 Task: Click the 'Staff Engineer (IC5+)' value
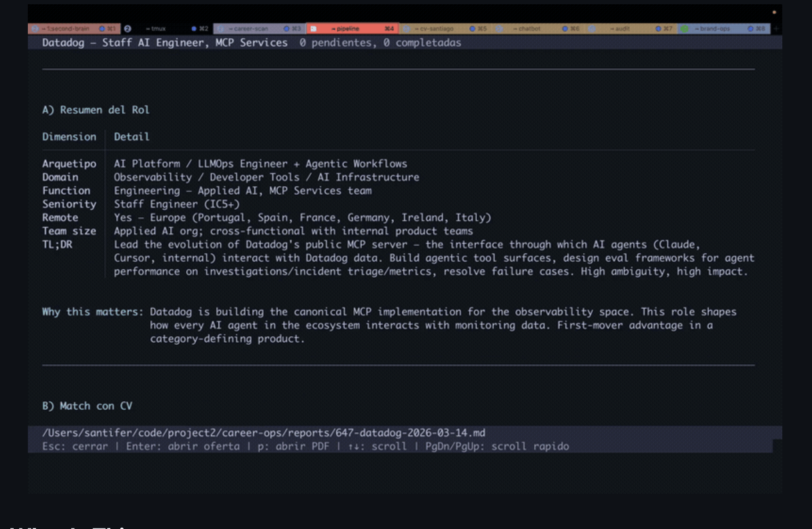point(177,204)
